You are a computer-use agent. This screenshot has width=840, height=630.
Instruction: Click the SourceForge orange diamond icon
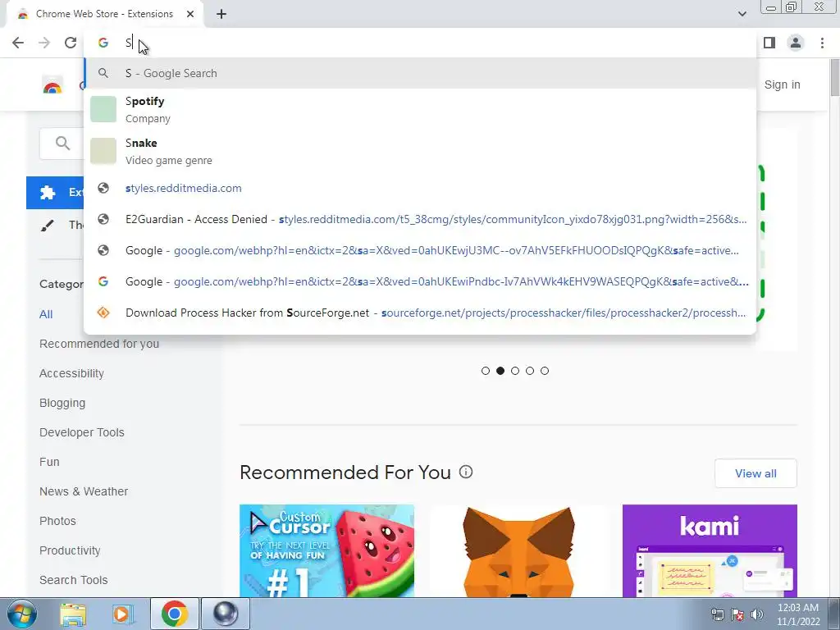[103, 313]
